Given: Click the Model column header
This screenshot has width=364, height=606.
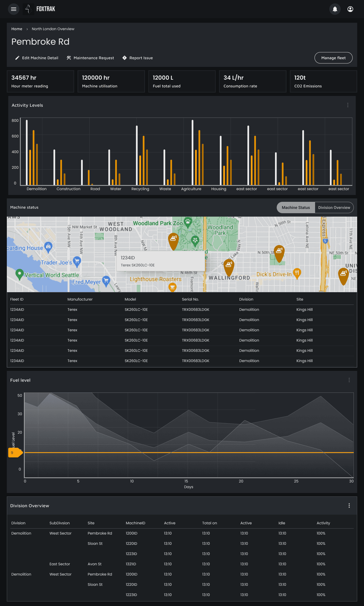Looking at the screenshot, I should [x=130, y=299].
